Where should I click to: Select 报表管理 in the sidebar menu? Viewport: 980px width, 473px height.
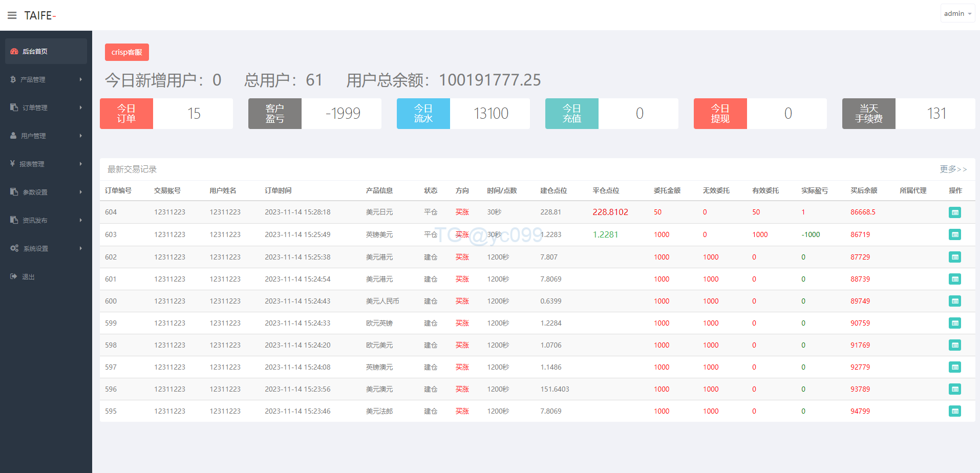tap(32, 164)
